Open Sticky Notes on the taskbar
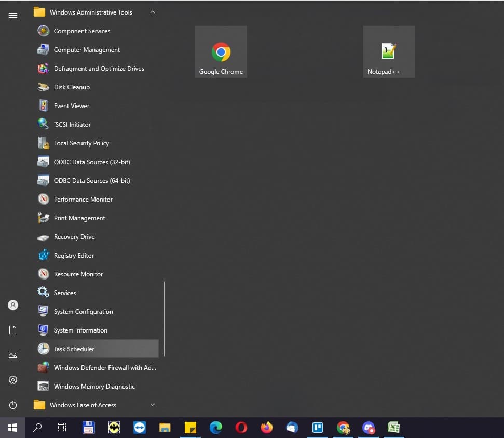This screenshot has height=438, width=504. pos(190,428)
